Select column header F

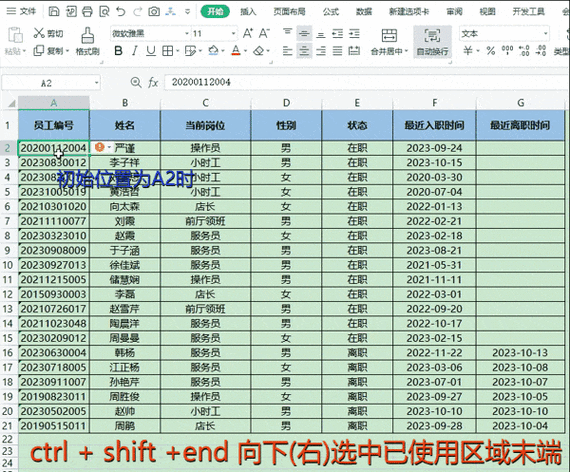[x=434, y=103]
